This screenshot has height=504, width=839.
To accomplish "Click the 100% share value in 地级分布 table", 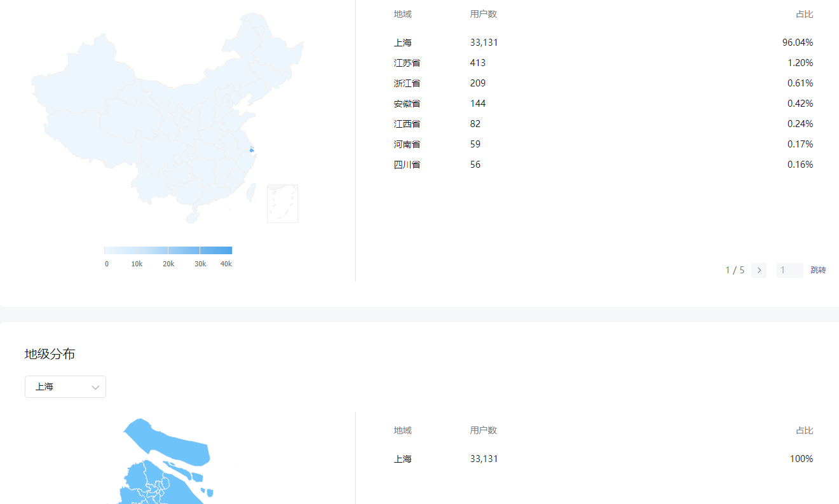I will (801, 459).
